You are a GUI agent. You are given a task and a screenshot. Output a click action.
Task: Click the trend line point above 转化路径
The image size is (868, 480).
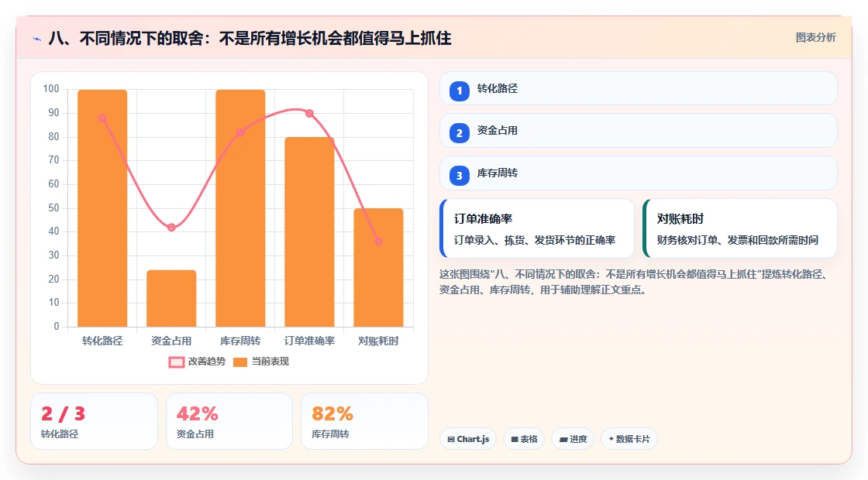pos(102,118)
